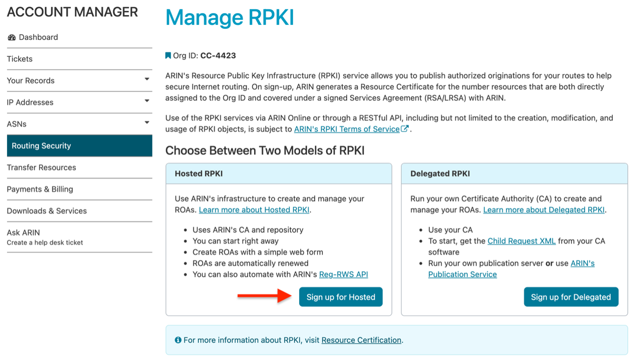Follow Learn more about Delegated RPKI link
Image resolution: width=634 pixels, height=364 pixels.
pyautogui.click(x=544, y=210)
